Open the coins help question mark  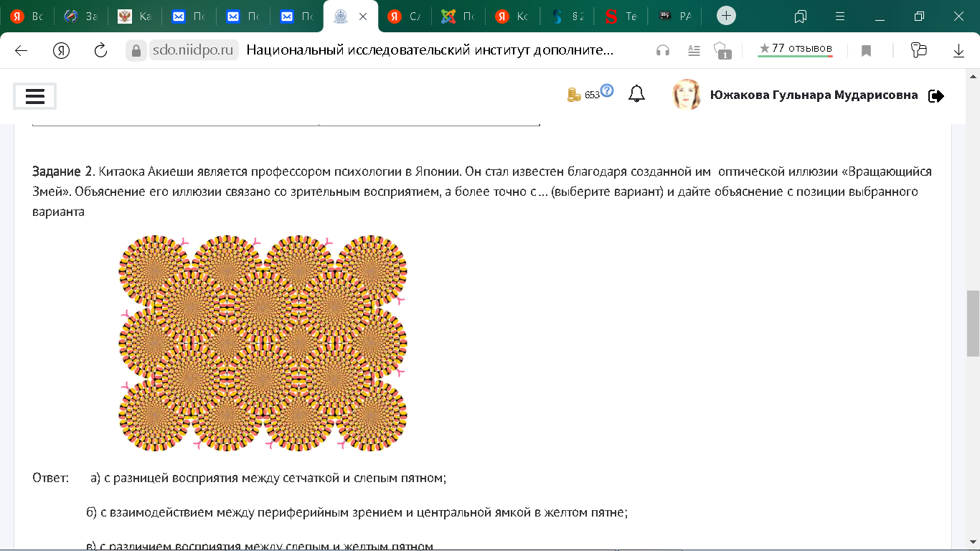(608, 90)
